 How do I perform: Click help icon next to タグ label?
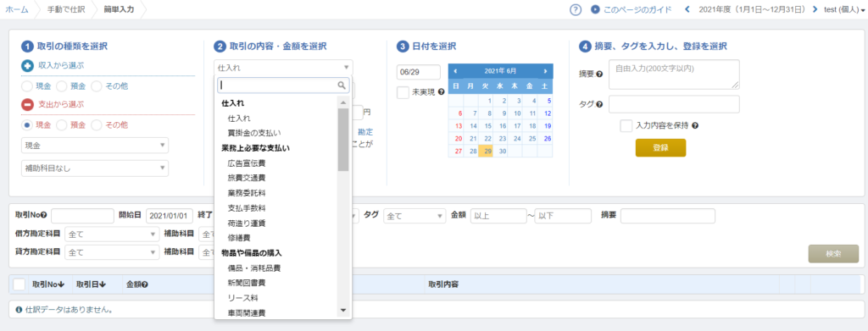(x=599, y=104)
